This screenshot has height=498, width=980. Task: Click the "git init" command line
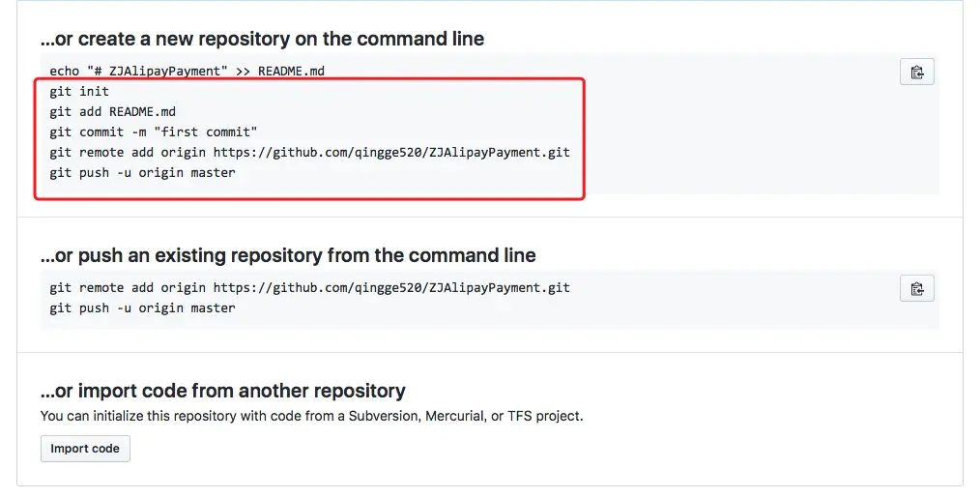(79, 91)
